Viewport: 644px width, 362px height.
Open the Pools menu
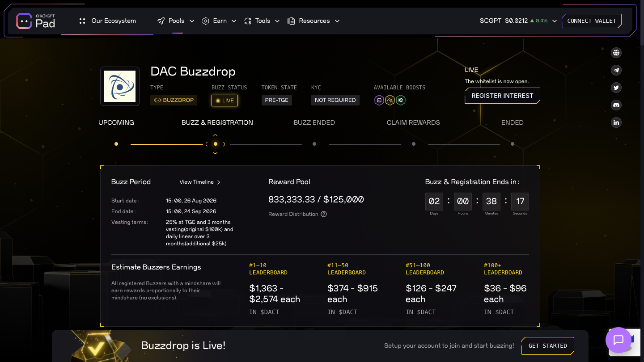pyautogui.click(x=176, y=21)
